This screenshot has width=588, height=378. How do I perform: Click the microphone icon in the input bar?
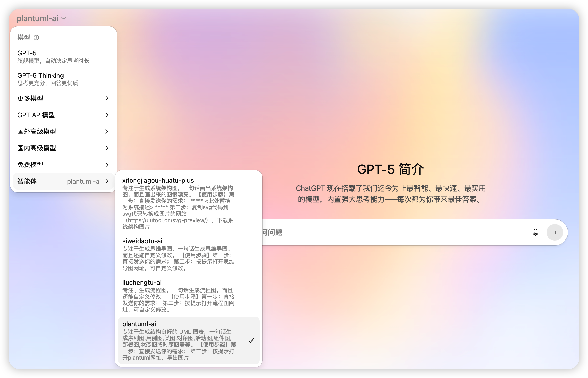535,232
